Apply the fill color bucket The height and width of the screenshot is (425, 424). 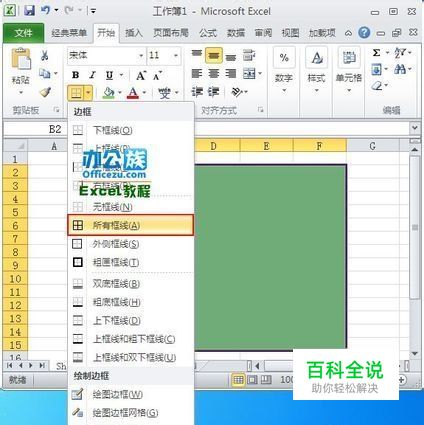click(x=109, y=93)
